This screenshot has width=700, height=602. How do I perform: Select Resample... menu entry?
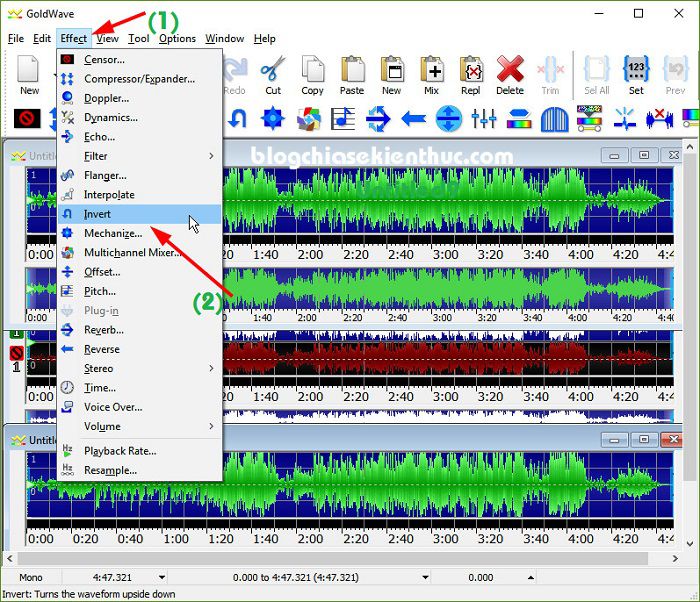139,470
